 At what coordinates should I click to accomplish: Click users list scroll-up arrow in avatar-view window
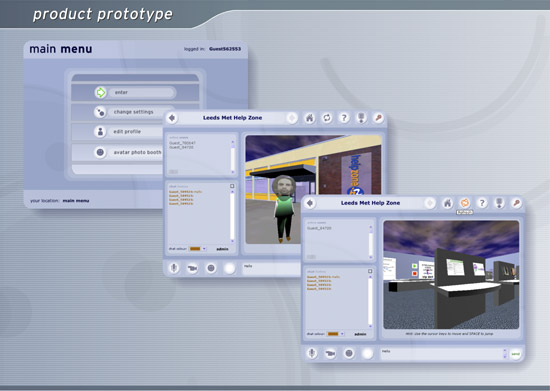(232, 142)
